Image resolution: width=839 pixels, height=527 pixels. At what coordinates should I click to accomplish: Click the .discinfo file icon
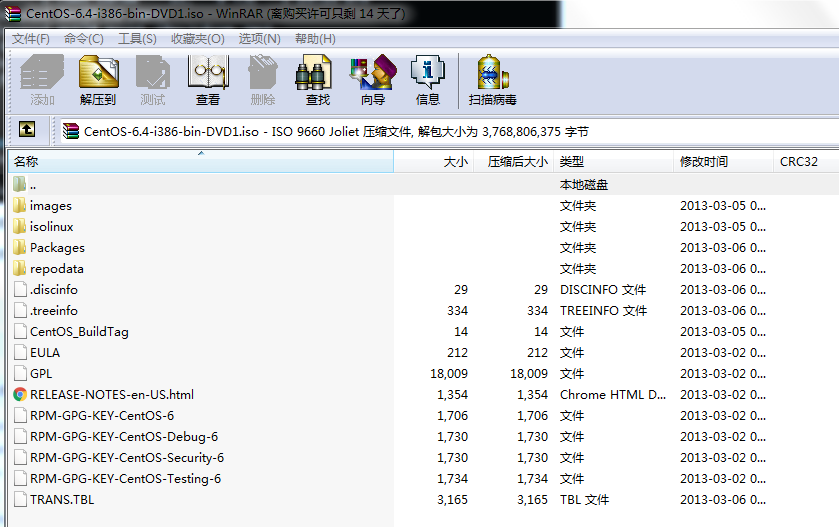[20, 289]
